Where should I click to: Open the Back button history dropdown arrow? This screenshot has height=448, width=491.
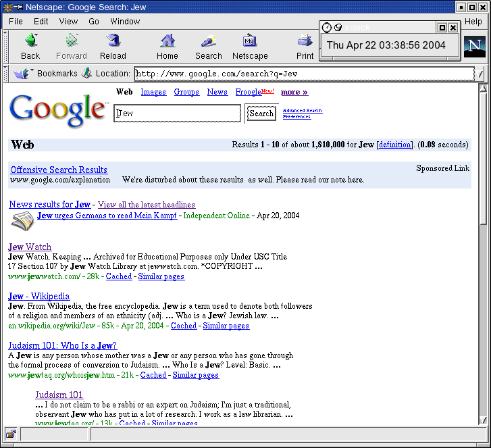(x=36, y=34)
